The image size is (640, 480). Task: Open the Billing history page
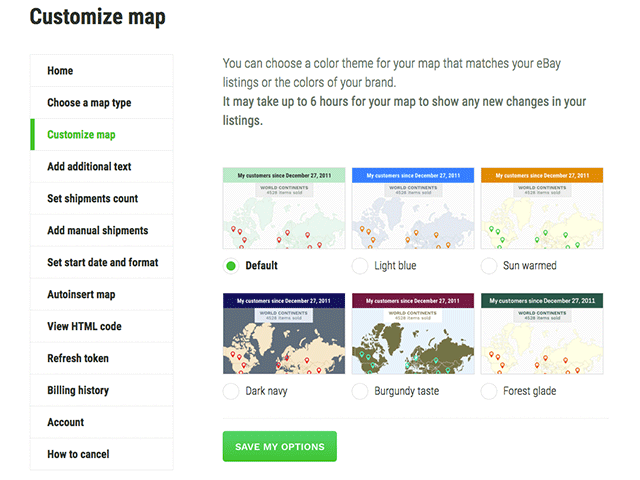(78, 390)
